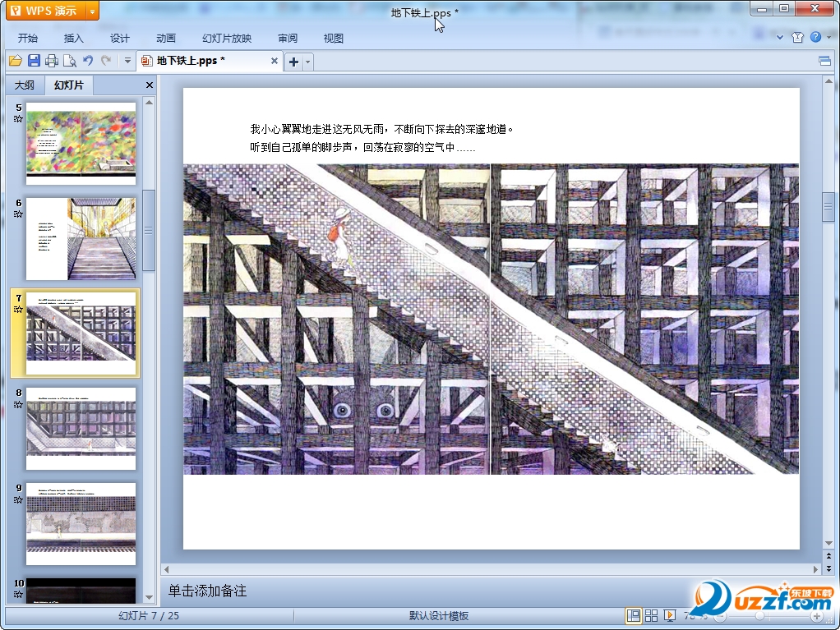The image size is (840, 630).
Task: Undo the last action
Action: pyautogui.click(x=88, y=61)
